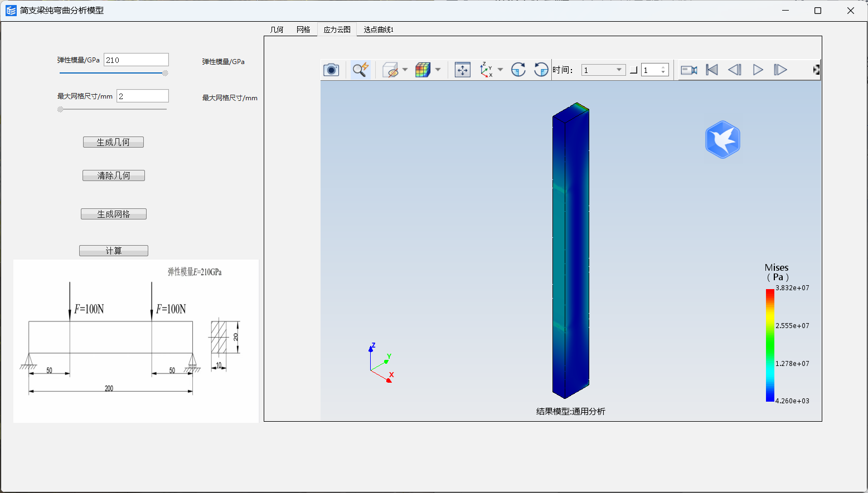Click the 计算 button

pos(114,251)
